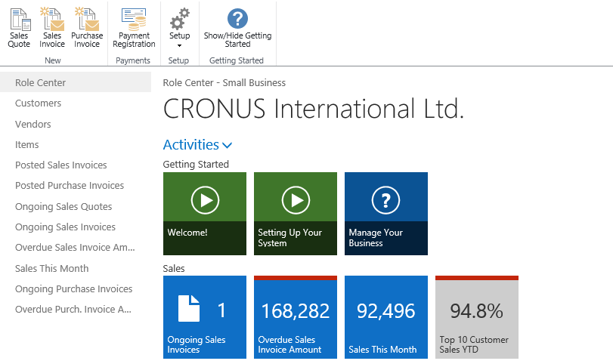
Task: Select Role Center in navigation pane
Action: [x=76, y=82]
